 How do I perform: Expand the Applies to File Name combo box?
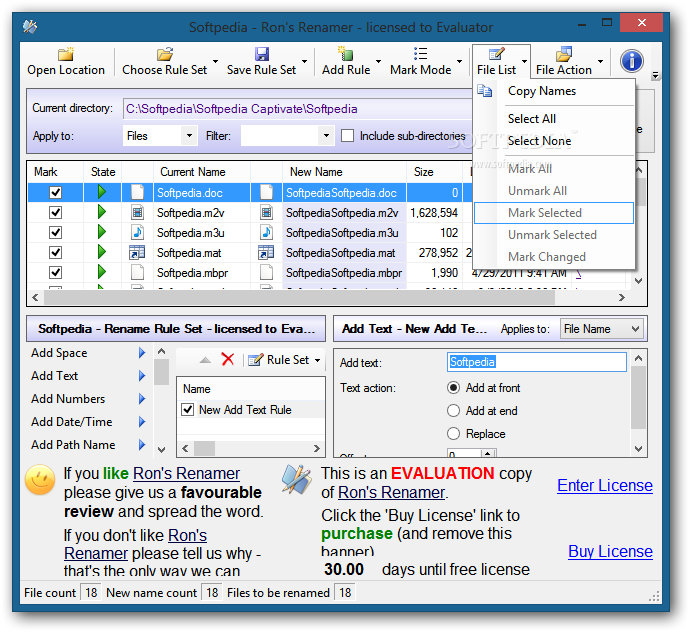pos(635,329)
